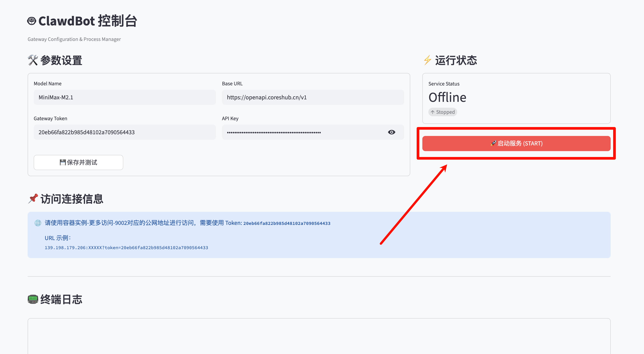Click the example URL with token text

click(126, 248)
